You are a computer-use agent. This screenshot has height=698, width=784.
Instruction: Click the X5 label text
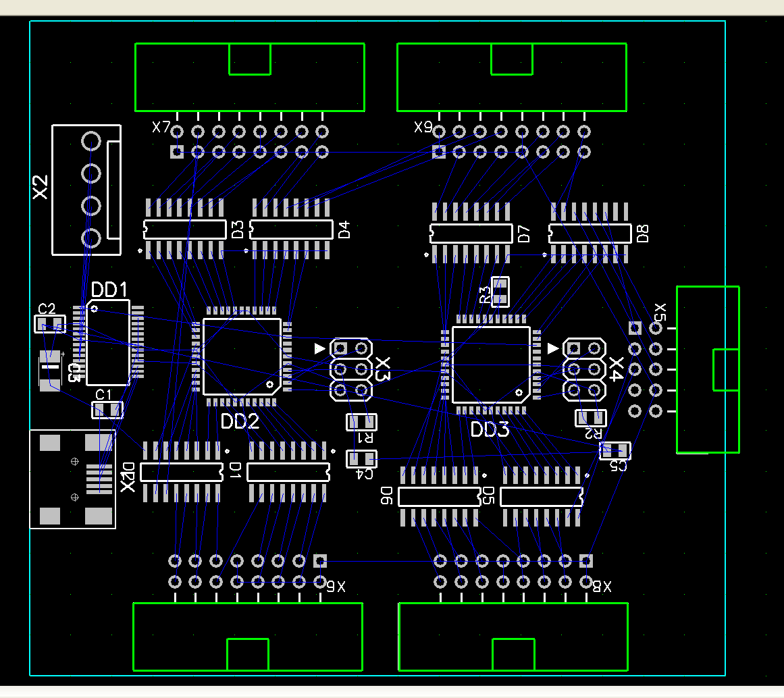pos(660,312)
